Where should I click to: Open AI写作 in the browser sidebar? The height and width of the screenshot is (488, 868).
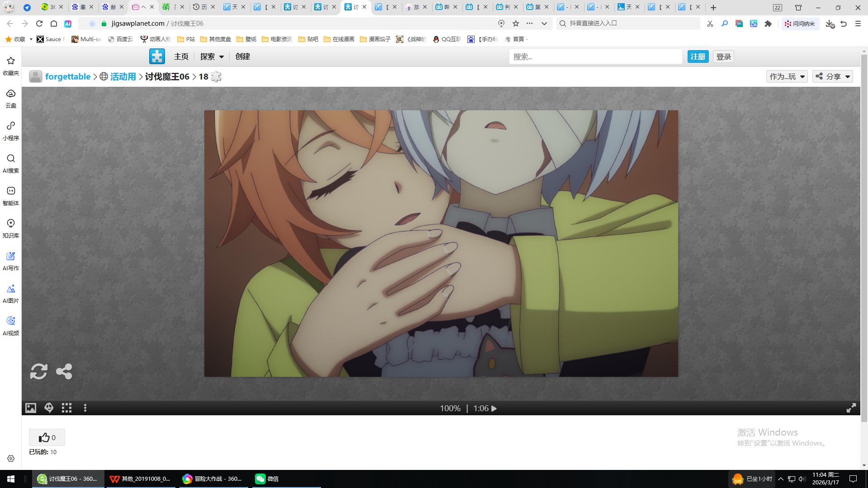click(11, 261)
